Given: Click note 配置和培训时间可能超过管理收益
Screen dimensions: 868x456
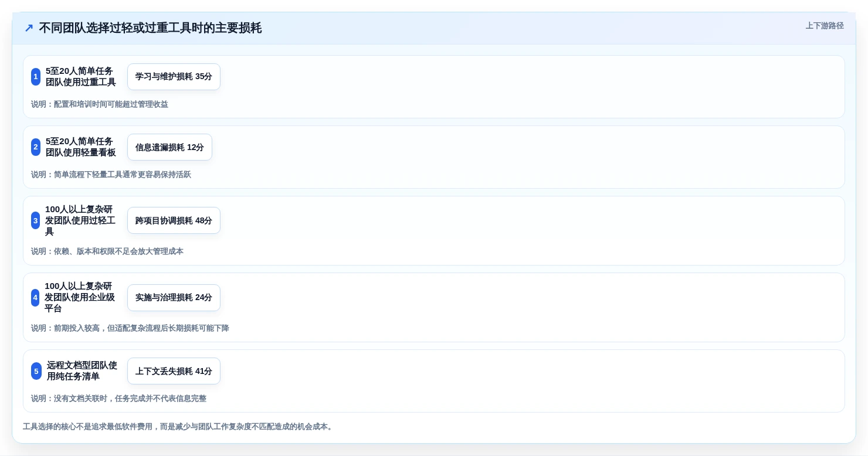Looking at the screenshot, I should pos(100,104).
